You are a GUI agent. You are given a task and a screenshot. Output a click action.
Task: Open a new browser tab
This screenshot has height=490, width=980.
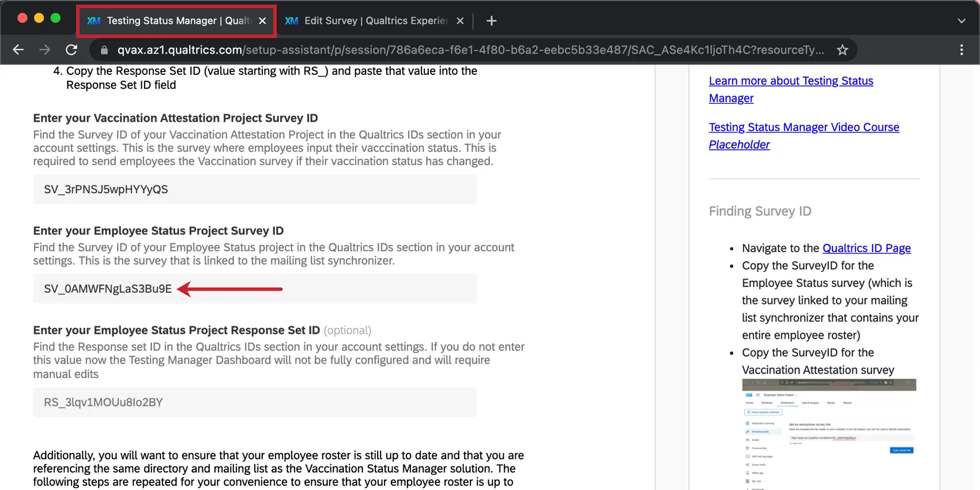[491, 21]
